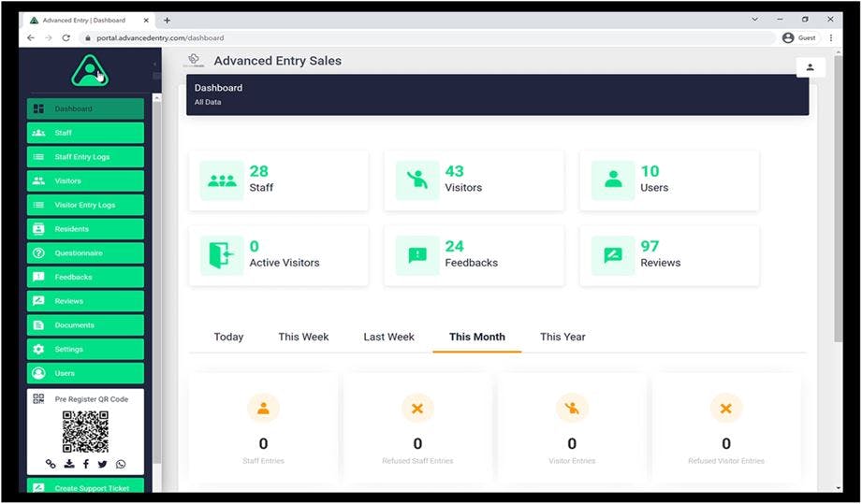Click the company logo beside Advanced Entry Sales
This screenshot has width=862, height=504.
194,61
